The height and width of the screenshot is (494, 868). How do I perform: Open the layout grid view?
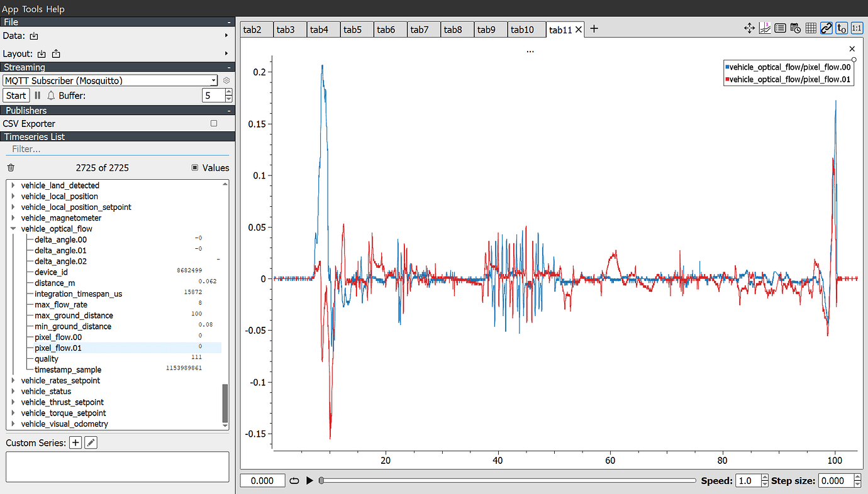810,28
